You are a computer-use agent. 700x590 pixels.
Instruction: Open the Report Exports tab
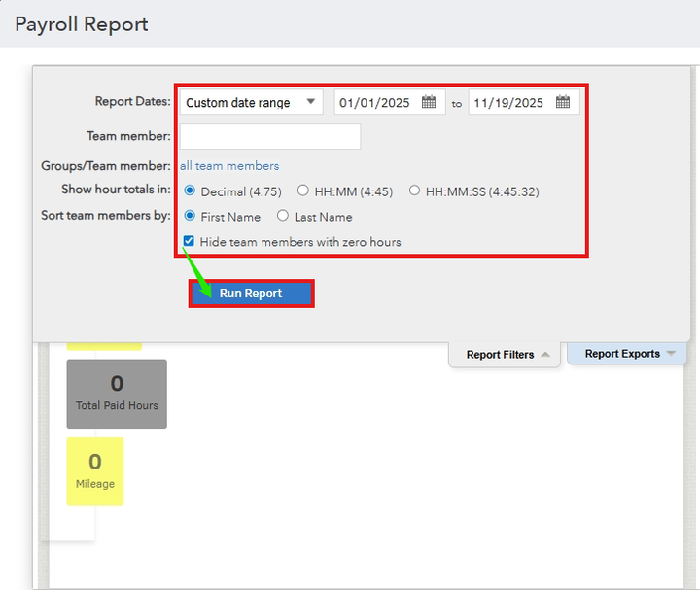coord(622,354)
